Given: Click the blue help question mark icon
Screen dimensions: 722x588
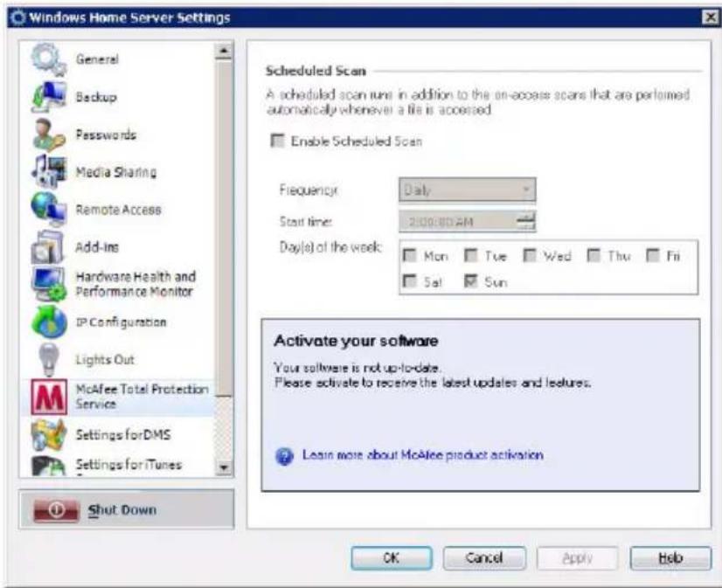Looking at the screenshot, I should pos(285,456).
